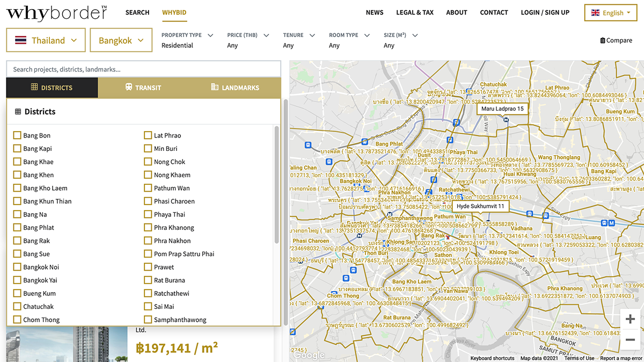Tick the Pathum Wan checkbox
Viewport: 644px width, 362px height.
(148, 188)
